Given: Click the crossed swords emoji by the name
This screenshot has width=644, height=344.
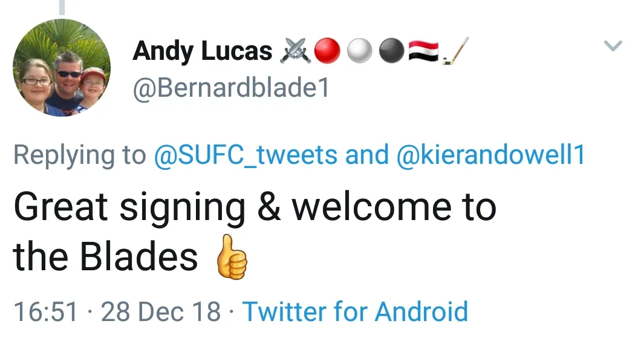Looking at the screenshot, I should pyautogui.click(x=295, y=52).
